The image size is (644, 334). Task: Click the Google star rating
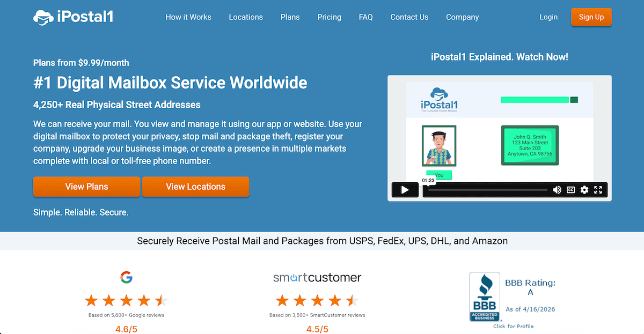126,301
